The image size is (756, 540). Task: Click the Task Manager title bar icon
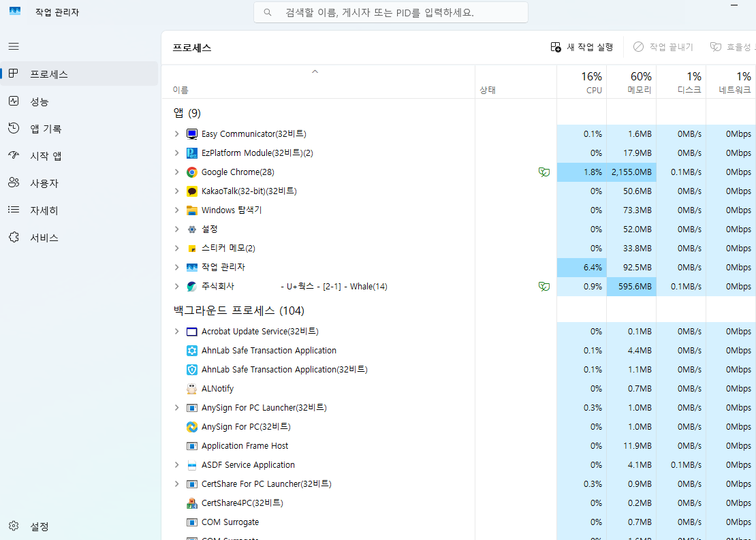coord(15,12)
